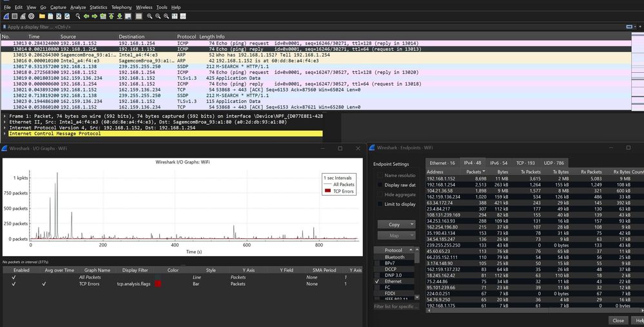Switch to the Ethernet · 16 endpoints tab
The height and width of the screenshot is (327, 644).
[x=442, y=163]
